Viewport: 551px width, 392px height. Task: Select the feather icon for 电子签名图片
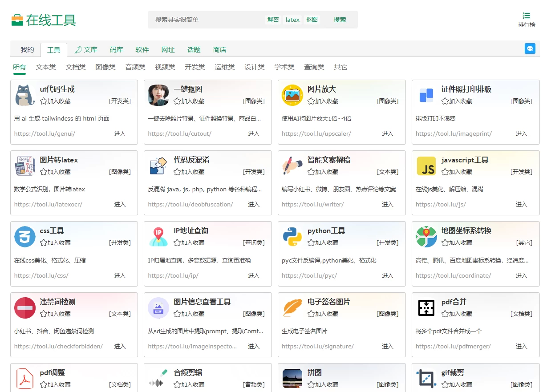pos(292,307)
